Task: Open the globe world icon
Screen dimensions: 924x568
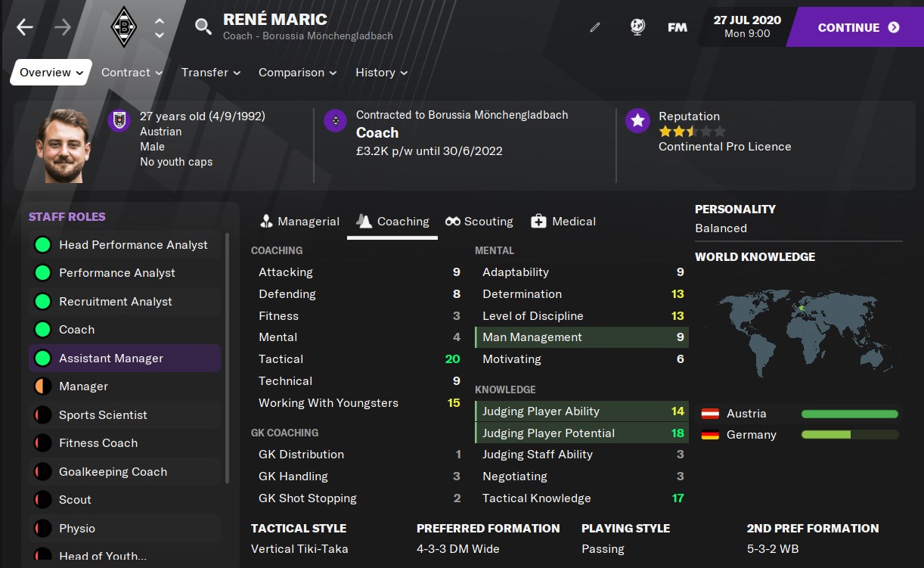Action: 637,27
